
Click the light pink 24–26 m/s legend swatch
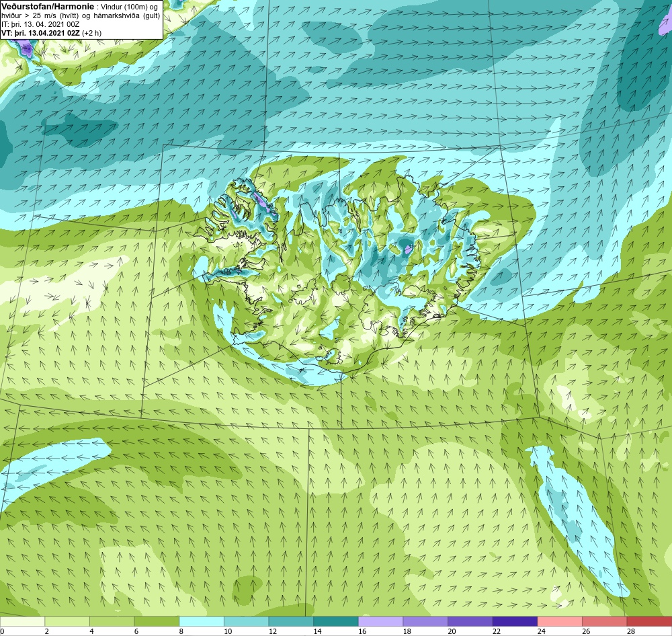point(560,621)
